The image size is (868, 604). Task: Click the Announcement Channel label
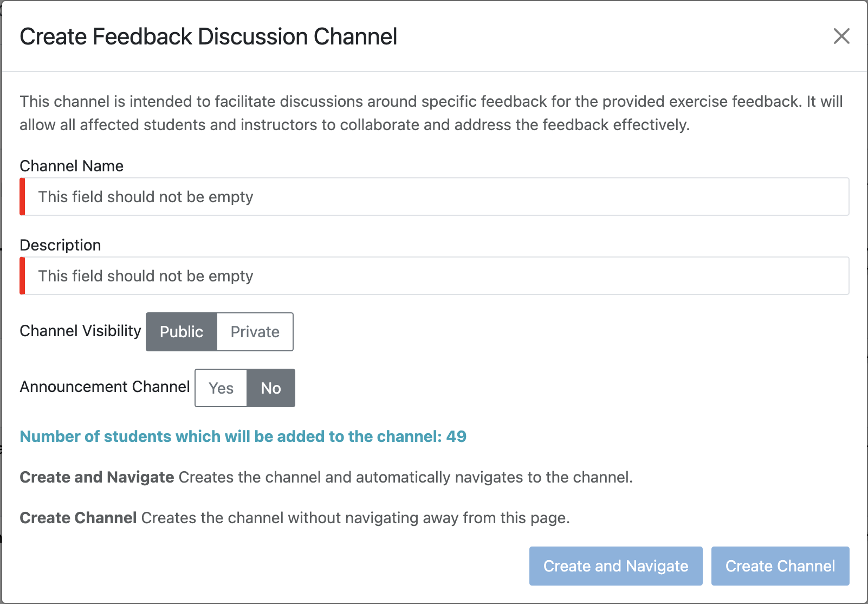(105, 387)
